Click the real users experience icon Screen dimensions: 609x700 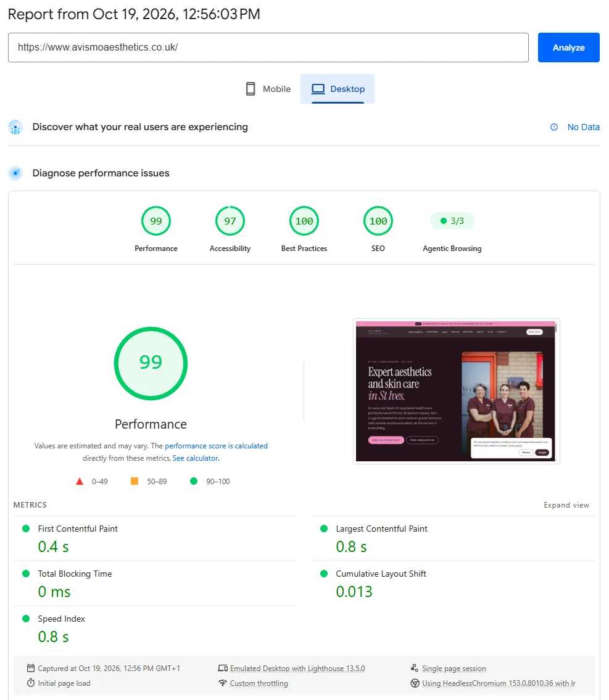click(15, 127)
